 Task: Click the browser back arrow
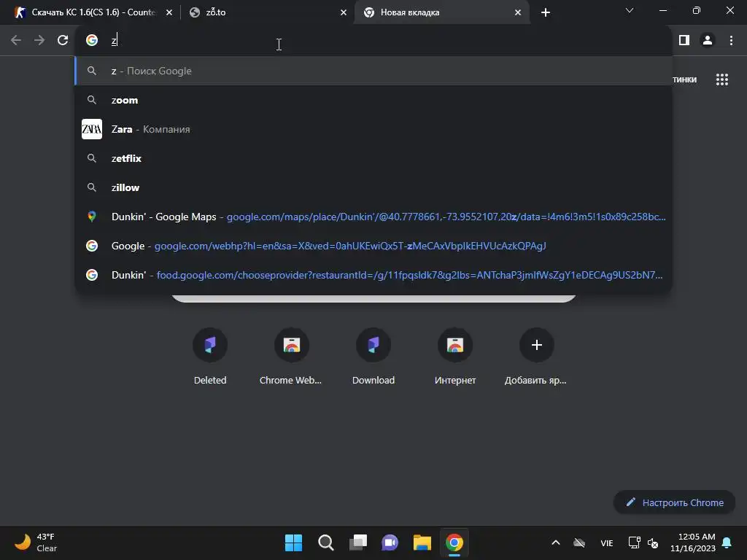click(x=16, y=41)
